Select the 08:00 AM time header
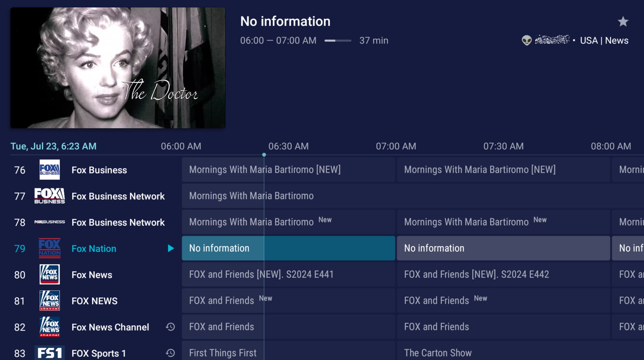This screenshot has height=360, width=644. point(611,146)
